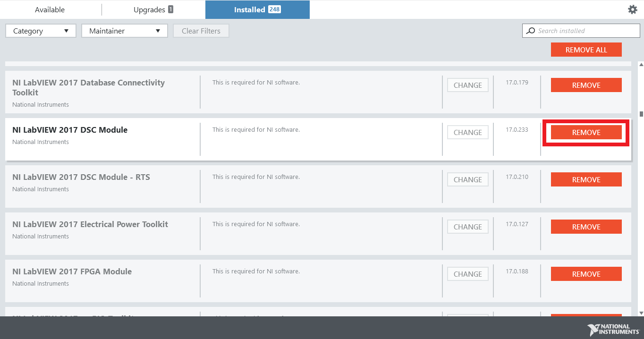The image size is (644, 339).
Task: Click CHANGE for FPGA Module
Action: (468, 274)
